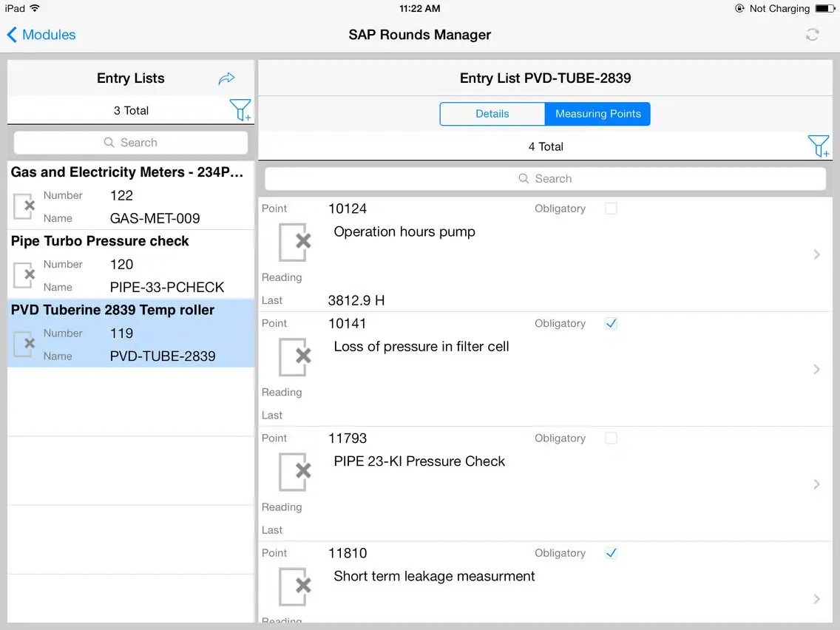Tap document icon for point 10124
Image resolution: width=840 pixels, height=630 pixels.
point(294,242)
